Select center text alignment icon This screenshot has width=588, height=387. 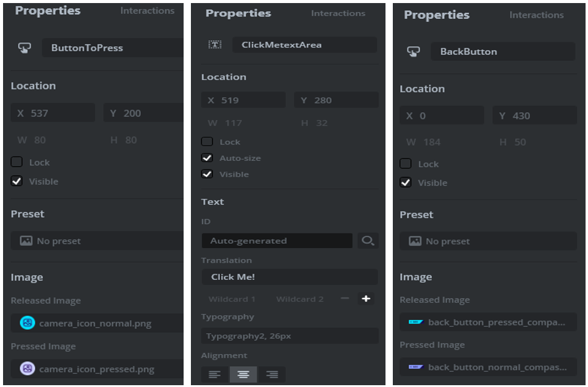pos(243,374)
